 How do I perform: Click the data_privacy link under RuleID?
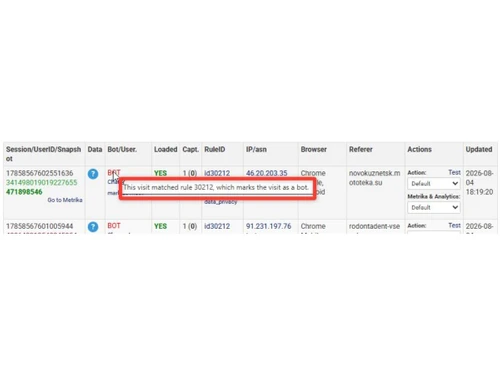(x=221, y=202)
